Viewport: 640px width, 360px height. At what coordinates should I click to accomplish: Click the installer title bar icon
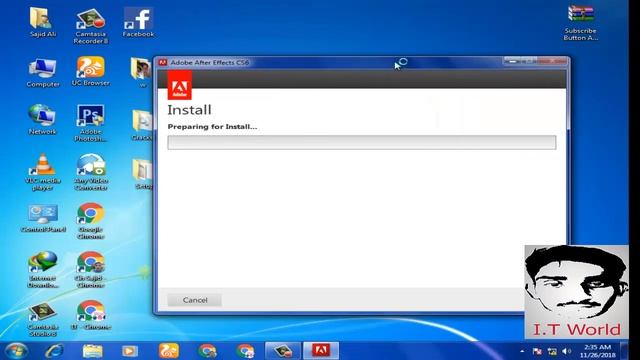pyautogui.click(x=163, y=62)
